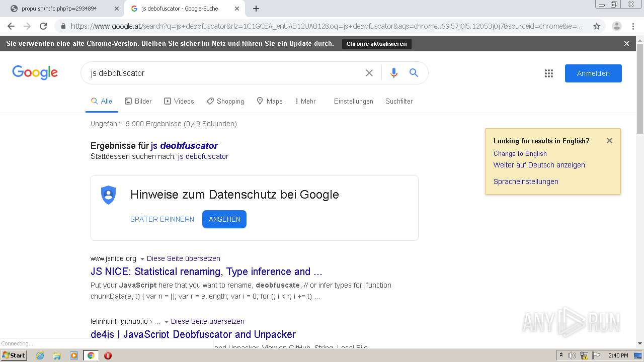The width and height of the screenshot is (644, 362).
Task: Click the Google logo
Action: [35, 73]
